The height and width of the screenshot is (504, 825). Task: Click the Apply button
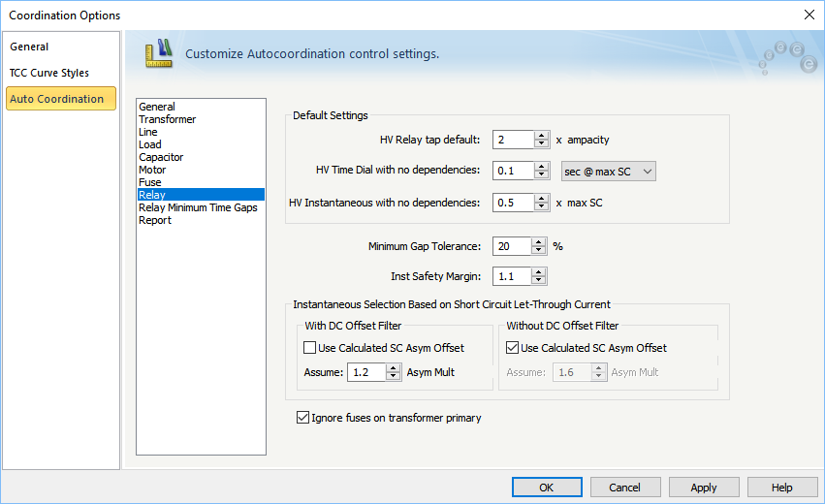704,488
